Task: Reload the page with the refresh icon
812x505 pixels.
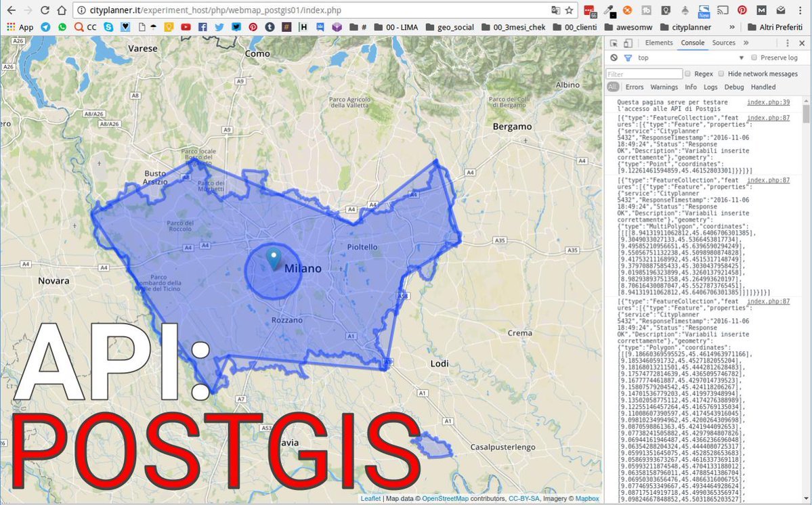Action: pos(45,11)
